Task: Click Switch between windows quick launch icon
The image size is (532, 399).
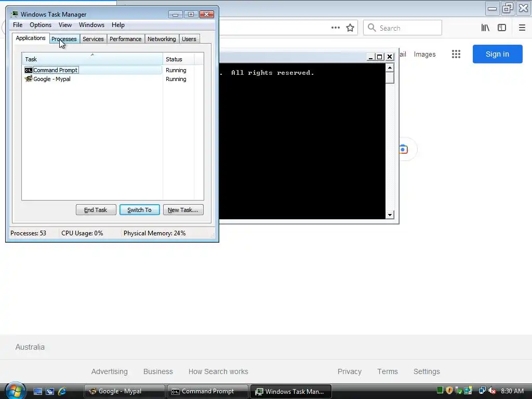Action: 50,391
